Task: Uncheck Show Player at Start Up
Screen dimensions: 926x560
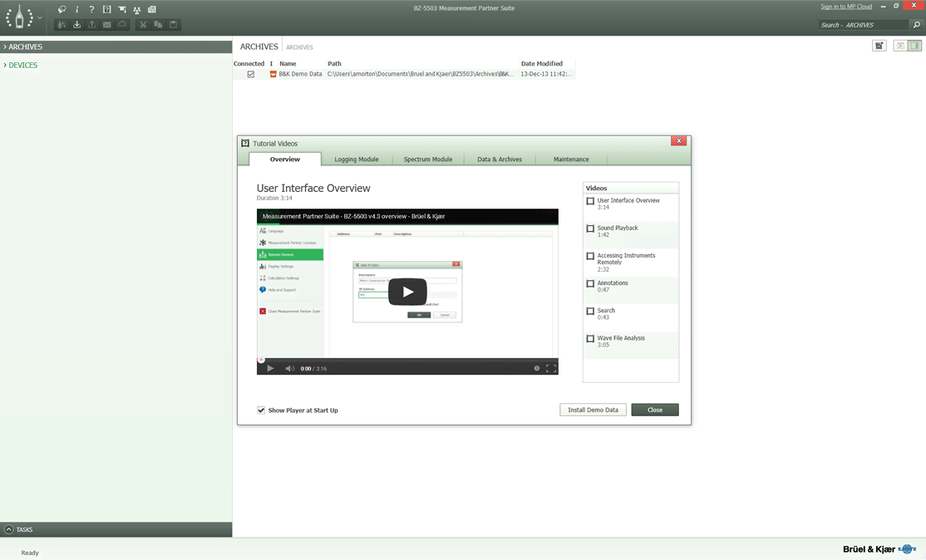Action: [x=261, y=410]
